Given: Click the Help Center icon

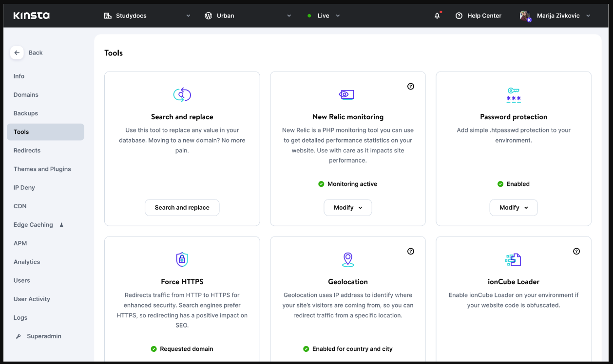Looking at the screenshot, I should click(x=459, y=15).
